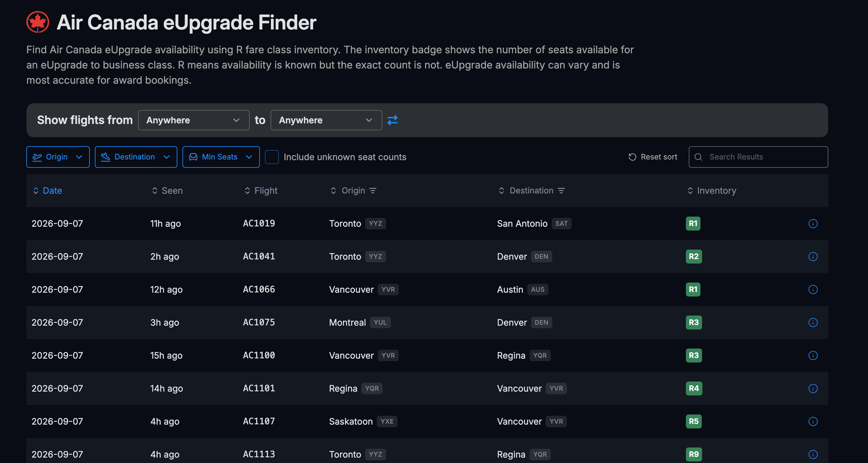Click the R1 inventory badge for AC1019

point(693,224)
